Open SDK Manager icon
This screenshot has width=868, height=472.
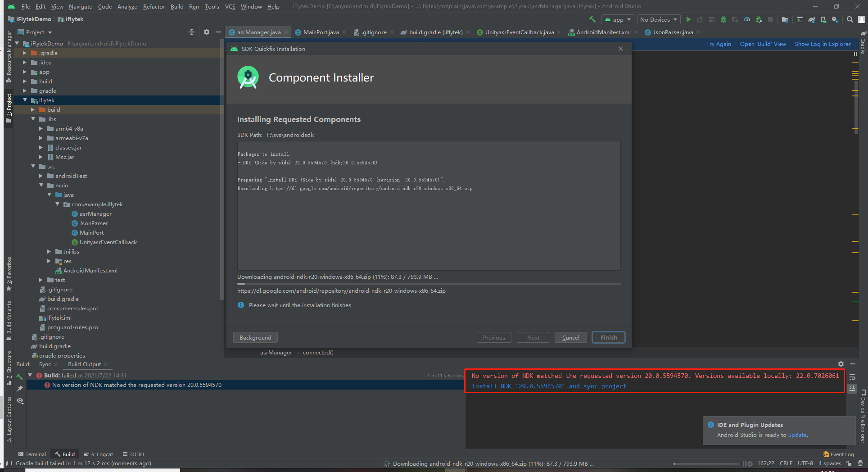pos(835,19)
